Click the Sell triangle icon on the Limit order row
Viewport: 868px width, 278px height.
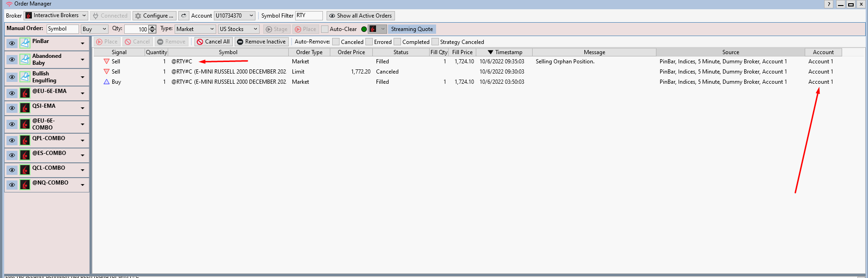point(106,72)
